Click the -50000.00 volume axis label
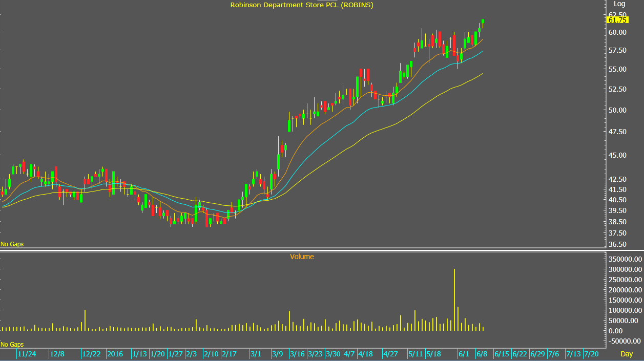 click(x=625, y=341)
